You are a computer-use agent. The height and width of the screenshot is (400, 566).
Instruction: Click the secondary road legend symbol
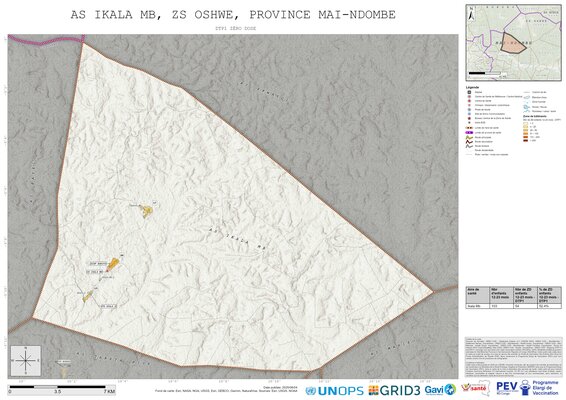(x=469, y=142)
